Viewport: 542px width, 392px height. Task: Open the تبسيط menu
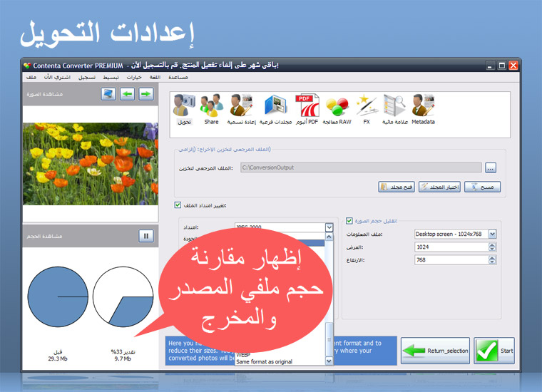coord(111,77)
